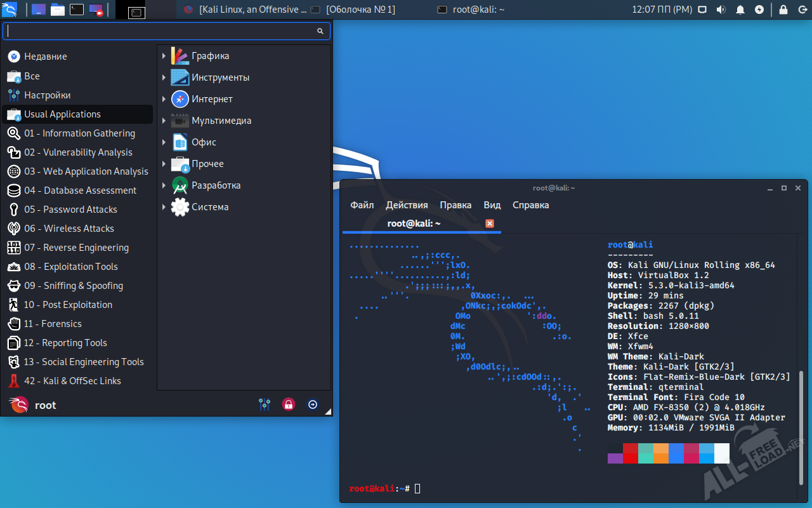Expand the Графика submenu arrow

pos(164,57)
